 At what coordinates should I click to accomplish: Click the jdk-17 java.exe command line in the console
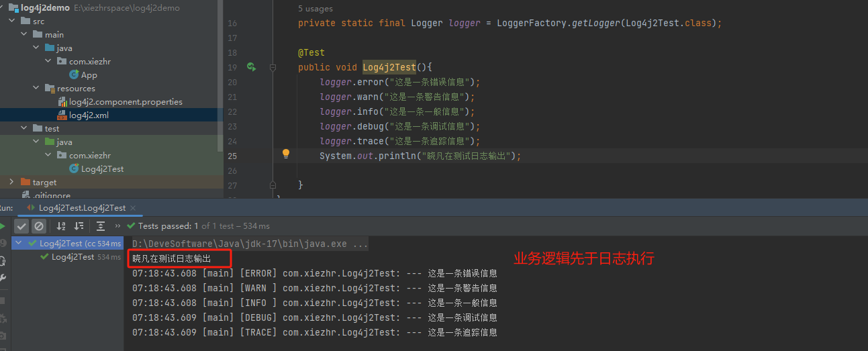250,244
